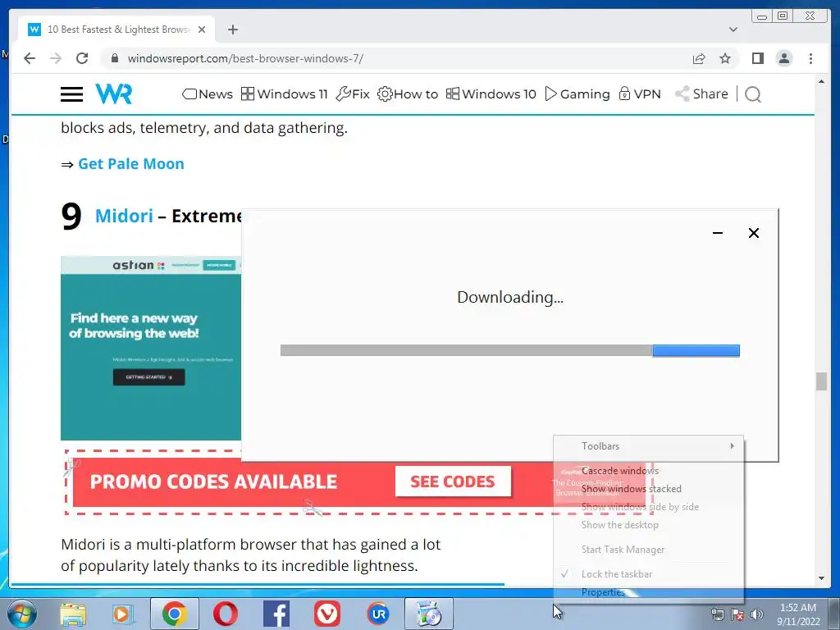Open the Windows Start orb
Screen dimensions: 840x630
[22, 614]
